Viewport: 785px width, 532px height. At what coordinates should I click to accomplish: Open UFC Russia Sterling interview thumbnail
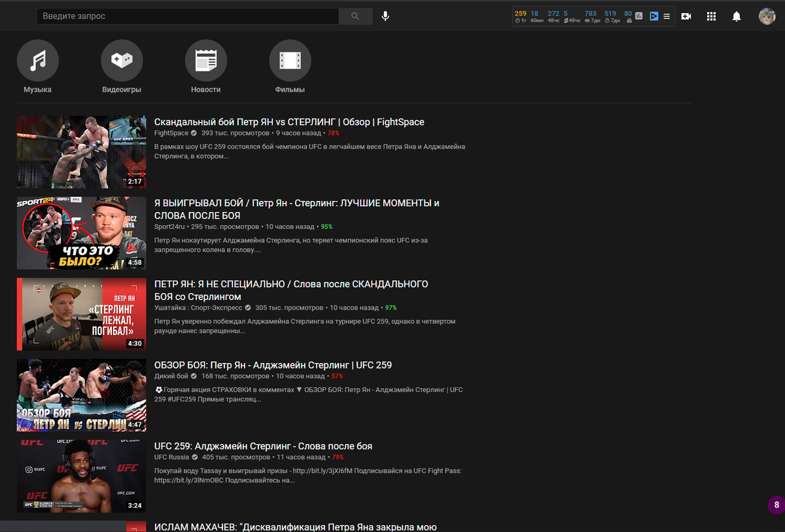pos(81,476)
